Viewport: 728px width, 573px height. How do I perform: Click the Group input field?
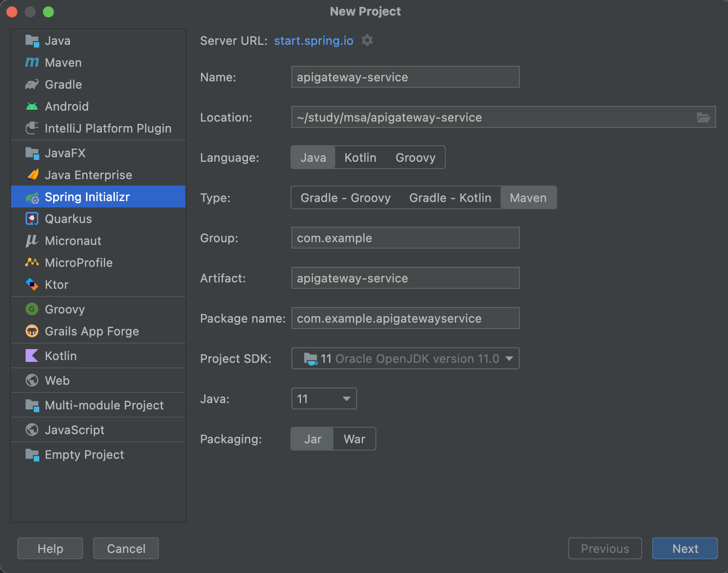406,238
